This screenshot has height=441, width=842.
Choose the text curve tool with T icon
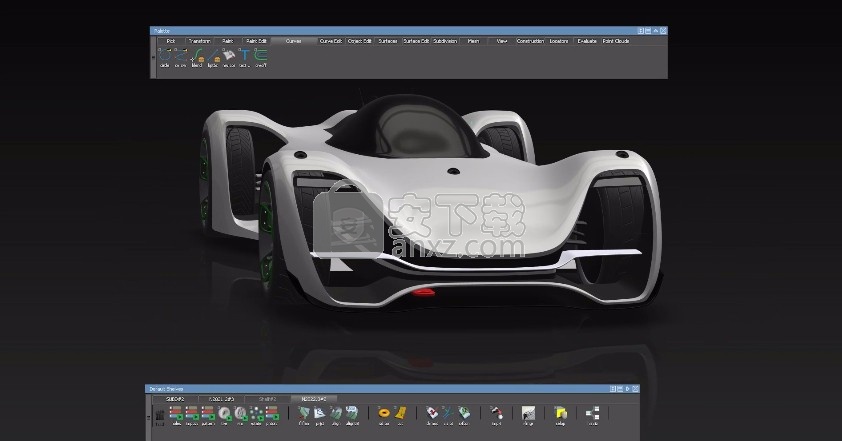point(245,55)
